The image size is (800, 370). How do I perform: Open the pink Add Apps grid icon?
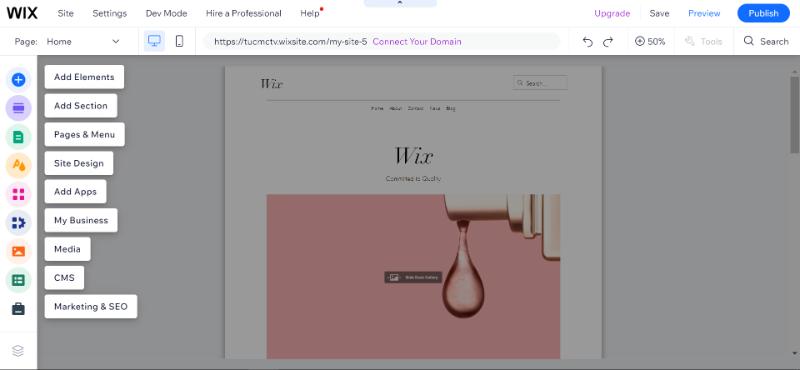(x=18, y=194)
